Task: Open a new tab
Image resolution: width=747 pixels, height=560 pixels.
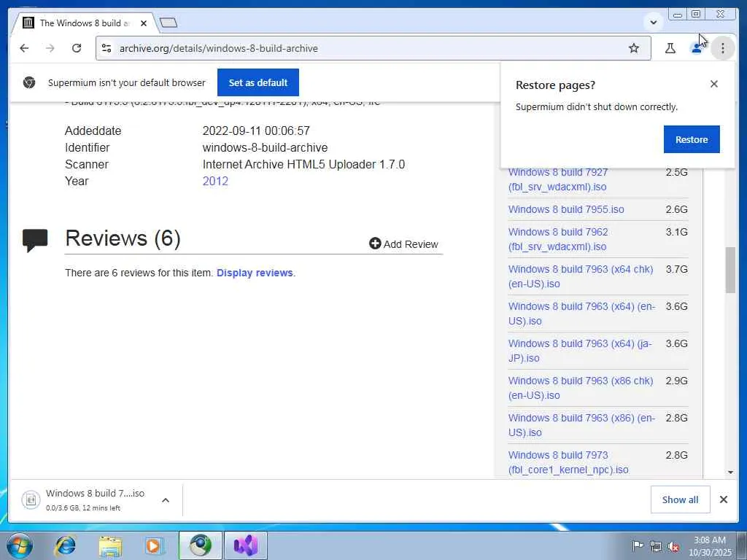Action: pyautogui.click(x=169, y=23)
